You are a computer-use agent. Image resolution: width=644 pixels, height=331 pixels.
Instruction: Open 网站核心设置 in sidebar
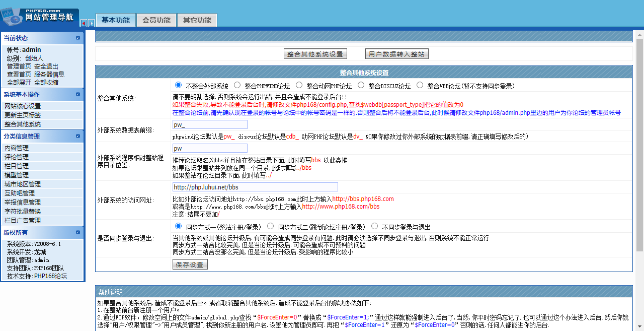pyautogui.click(x=23, y=106)
